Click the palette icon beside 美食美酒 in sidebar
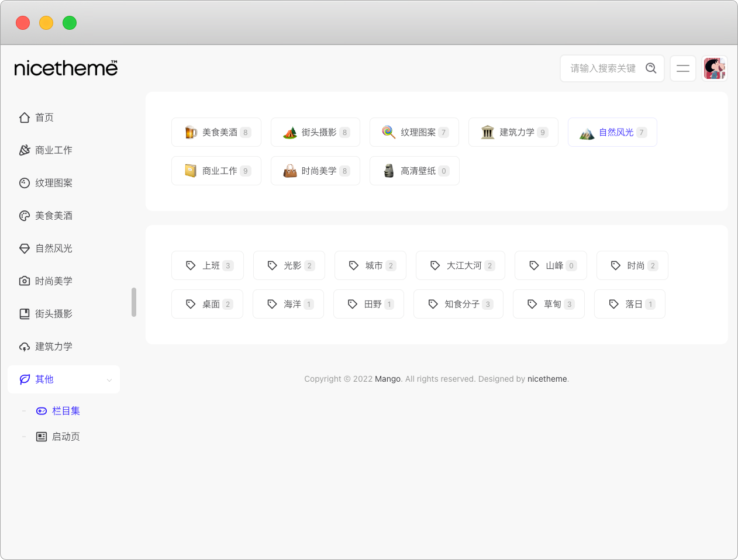Screen dimensions: 738x560 pos(25,216)
